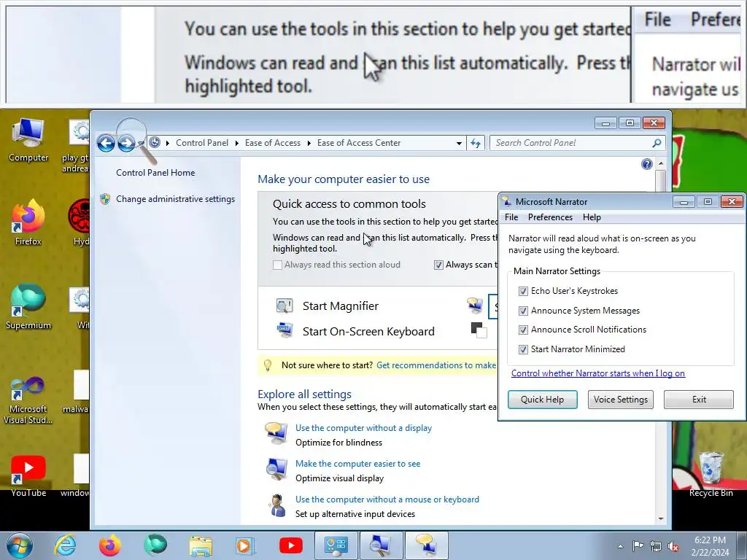Open 'Make the computer easier to see' link
747x560 pixels.
coord(357,464)
